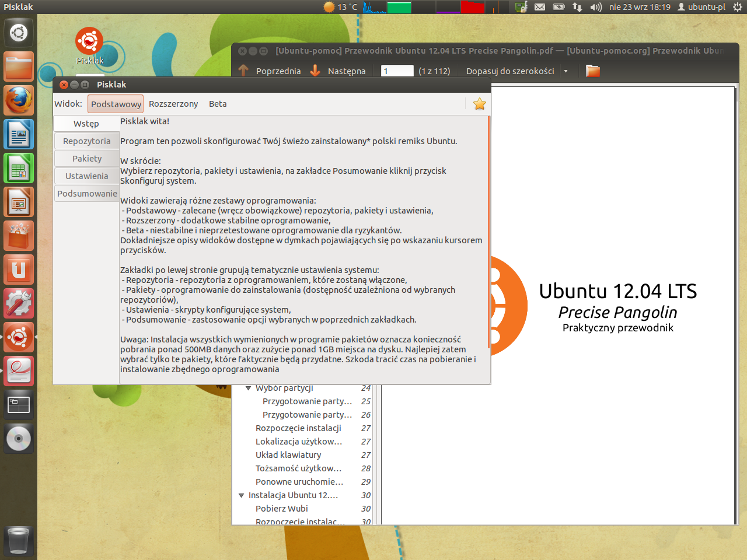
Task: Open the ubuntu-pl user menu
Action: 701,7
